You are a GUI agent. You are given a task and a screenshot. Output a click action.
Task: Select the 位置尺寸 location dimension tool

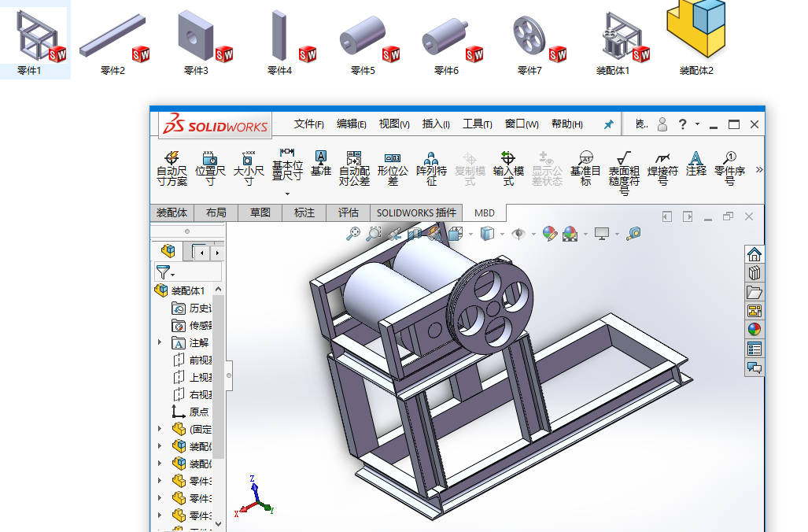tap(210, 168)
